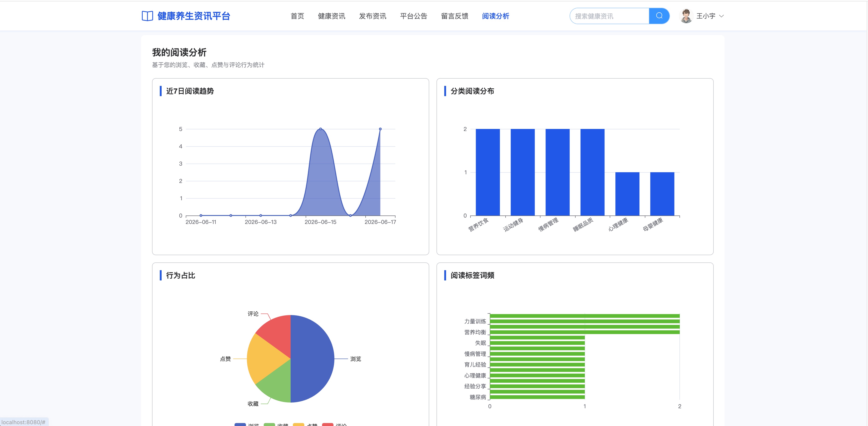
Task: Focus the 搜索健康资讯 search field
Action: (x=609, y=16)
